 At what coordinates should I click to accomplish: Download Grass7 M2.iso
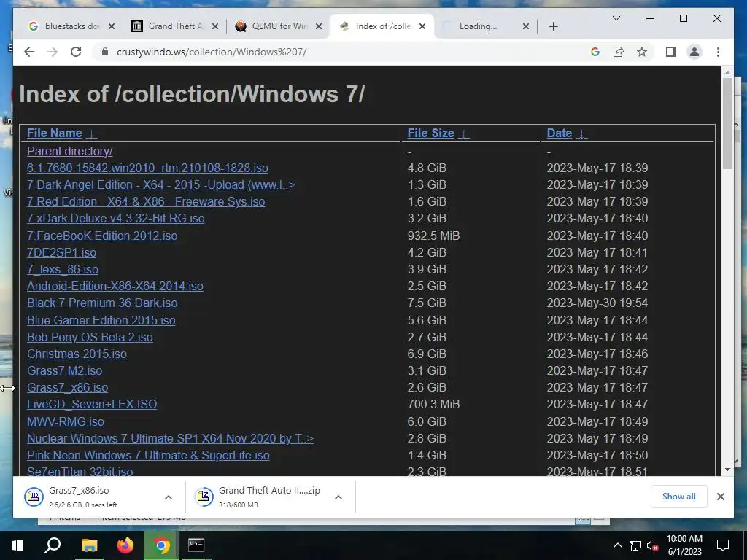pos(64,370)
